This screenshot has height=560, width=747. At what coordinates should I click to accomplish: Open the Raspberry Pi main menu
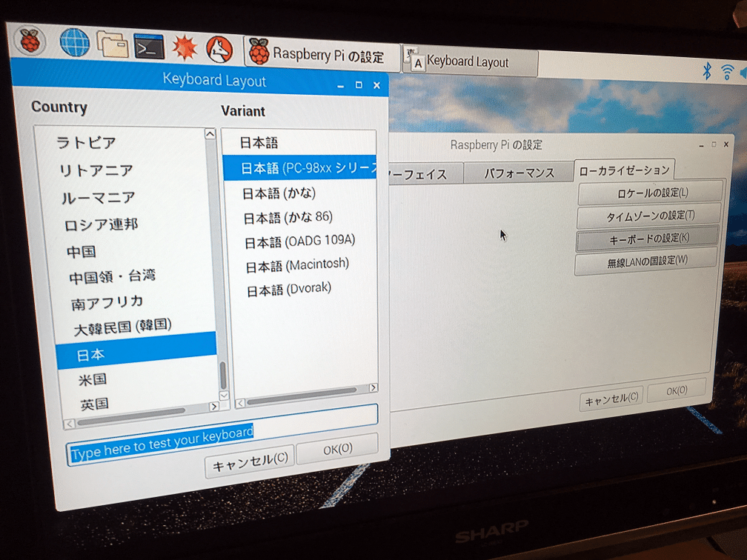[x=30, y=40]
